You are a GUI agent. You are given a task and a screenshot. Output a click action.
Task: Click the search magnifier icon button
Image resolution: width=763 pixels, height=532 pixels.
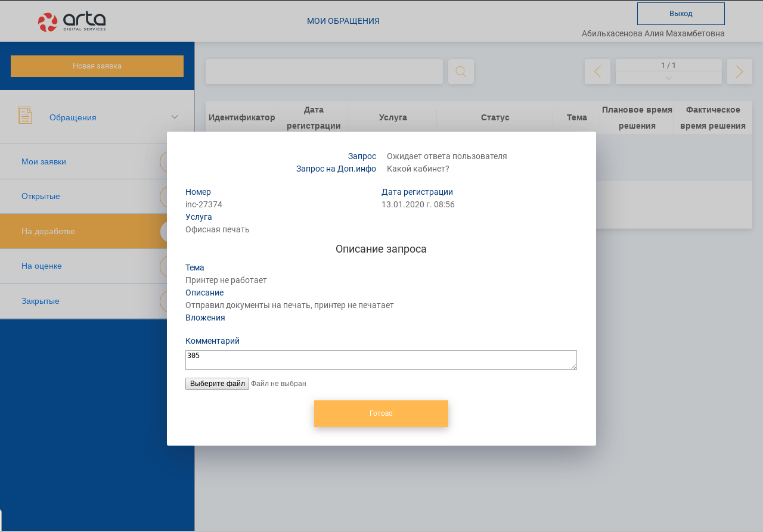coord(461,71)
